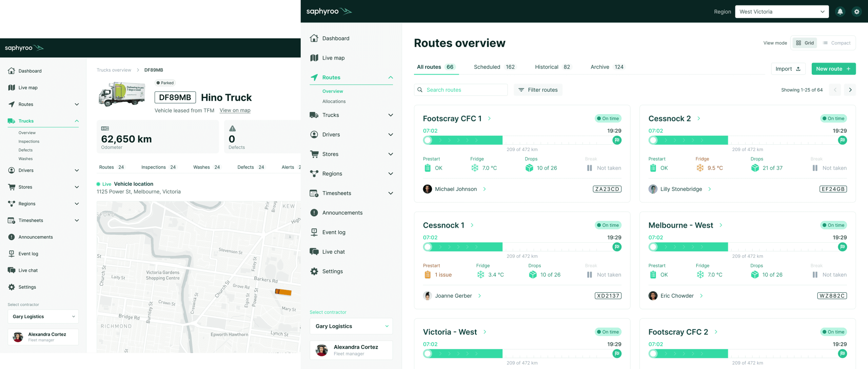Click the truck marker on the map
Image resolution: width=868 pixels, height=369 pixels.
[283, 292]
